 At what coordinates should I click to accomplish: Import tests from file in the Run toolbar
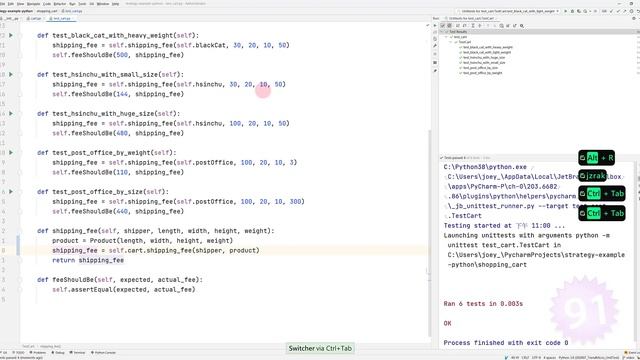tap(508, 26)
